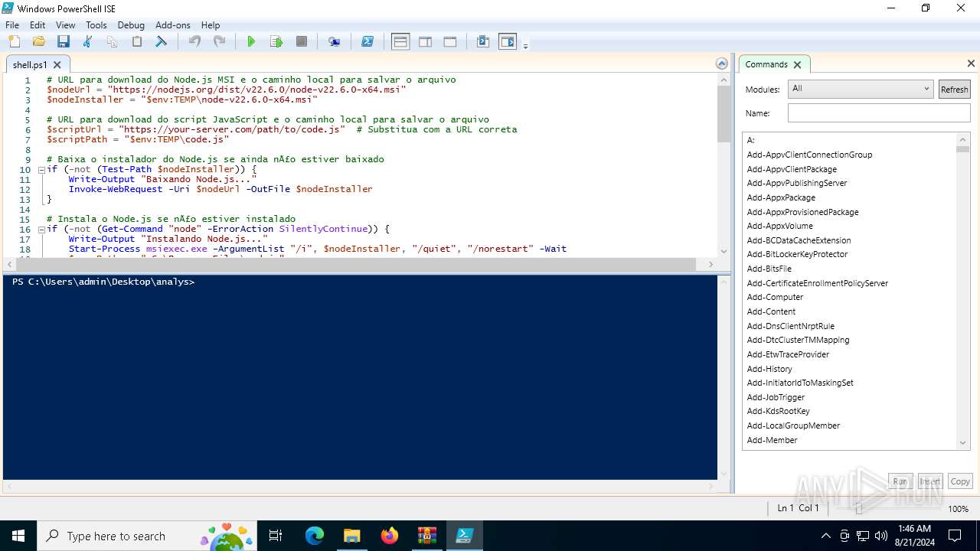Open WinRAR from taskbar
The image size is (980, 551).
pyautogui.click(x=427, y=536)
